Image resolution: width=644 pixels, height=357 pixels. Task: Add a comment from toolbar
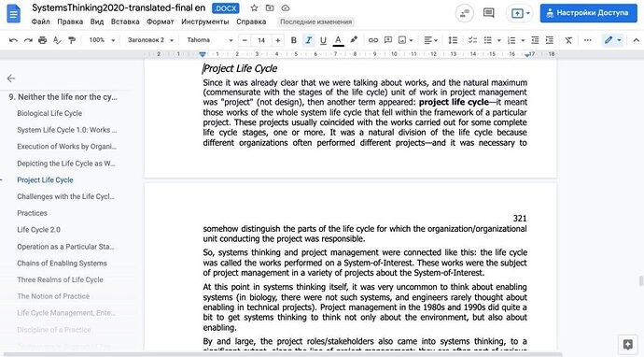coord(387,40)
